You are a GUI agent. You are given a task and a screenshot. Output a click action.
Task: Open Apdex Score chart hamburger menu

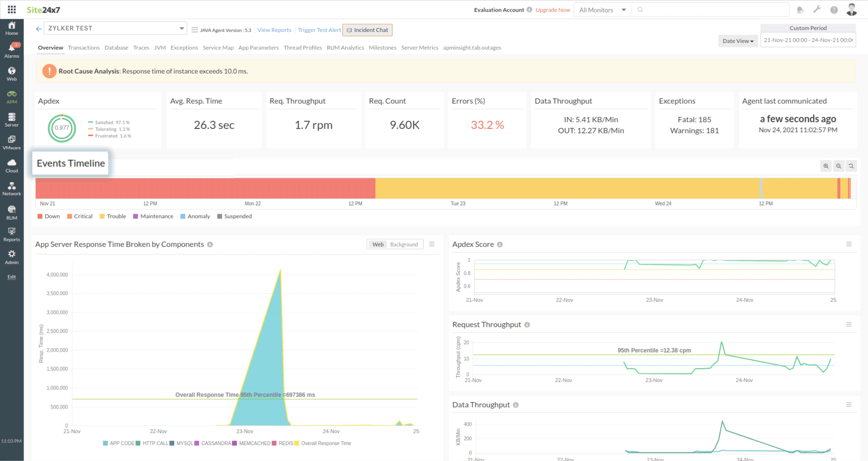point(848,244)
